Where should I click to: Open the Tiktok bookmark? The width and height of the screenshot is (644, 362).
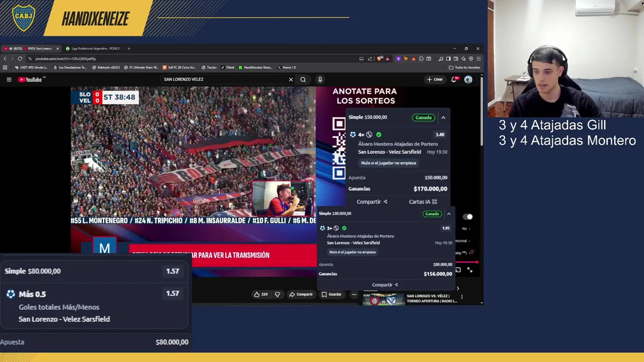click(x=228, y=67)
